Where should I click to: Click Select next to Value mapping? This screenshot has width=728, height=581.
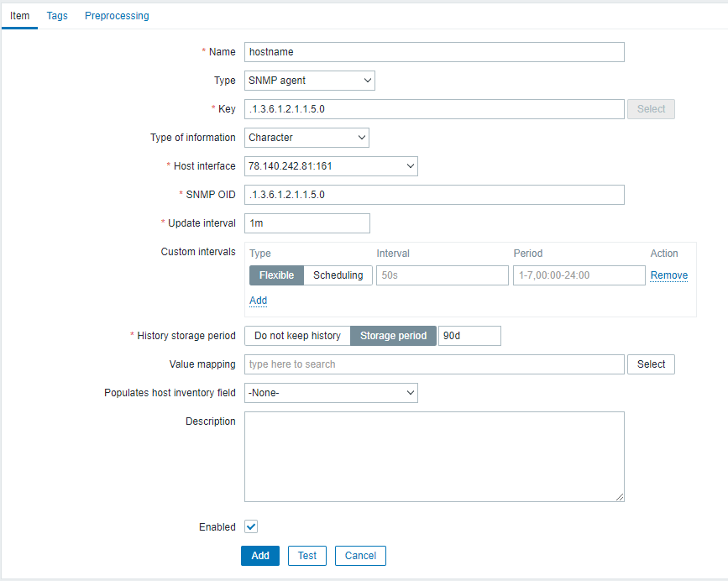point(651,364)
